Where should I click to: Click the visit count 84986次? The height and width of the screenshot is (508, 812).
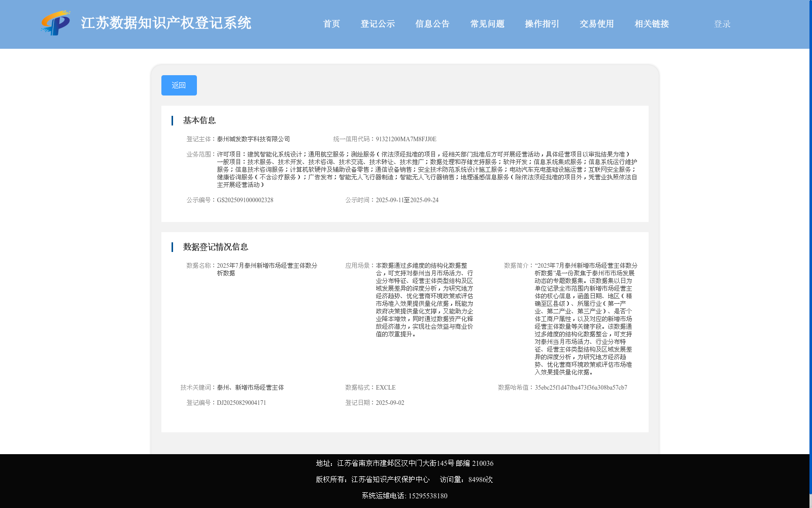(481, 480)
